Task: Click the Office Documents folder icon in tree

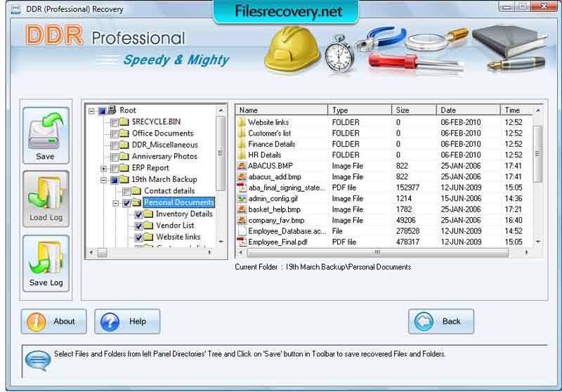Action: pos(124,133)
